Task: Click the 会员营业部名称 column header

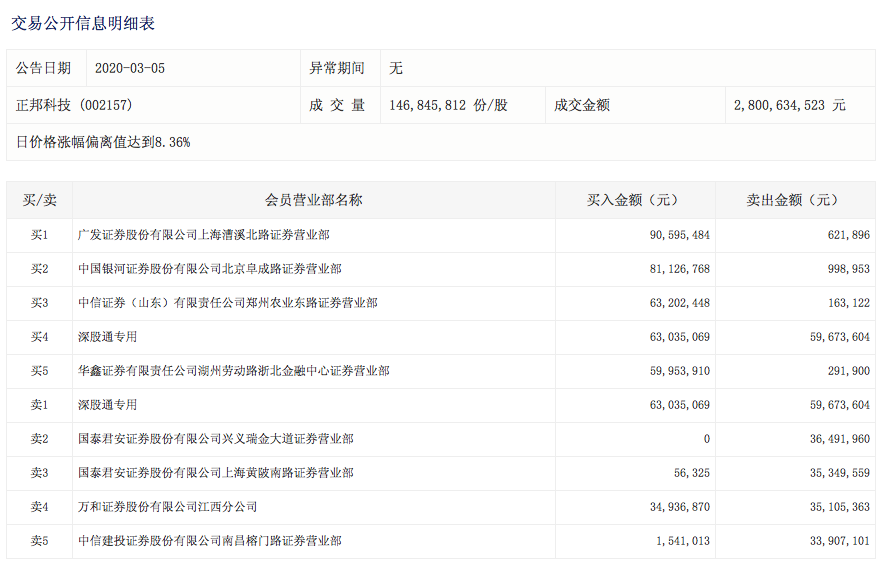Action: tap(313, 200)
